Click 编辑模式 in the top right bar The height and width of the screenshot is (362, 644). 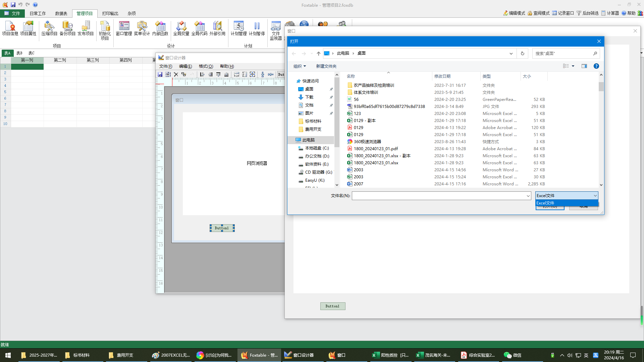coord(514,13)
